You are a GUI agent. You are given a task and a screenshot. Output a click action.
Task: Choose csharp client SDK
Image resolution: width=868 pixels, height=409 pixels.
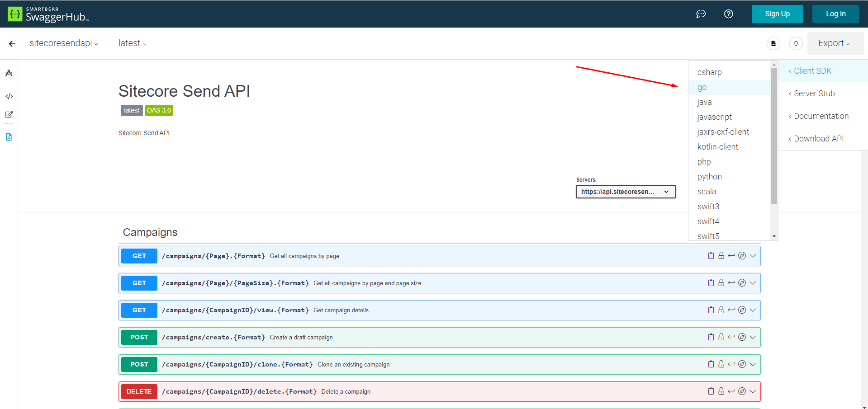click(729, 72)
